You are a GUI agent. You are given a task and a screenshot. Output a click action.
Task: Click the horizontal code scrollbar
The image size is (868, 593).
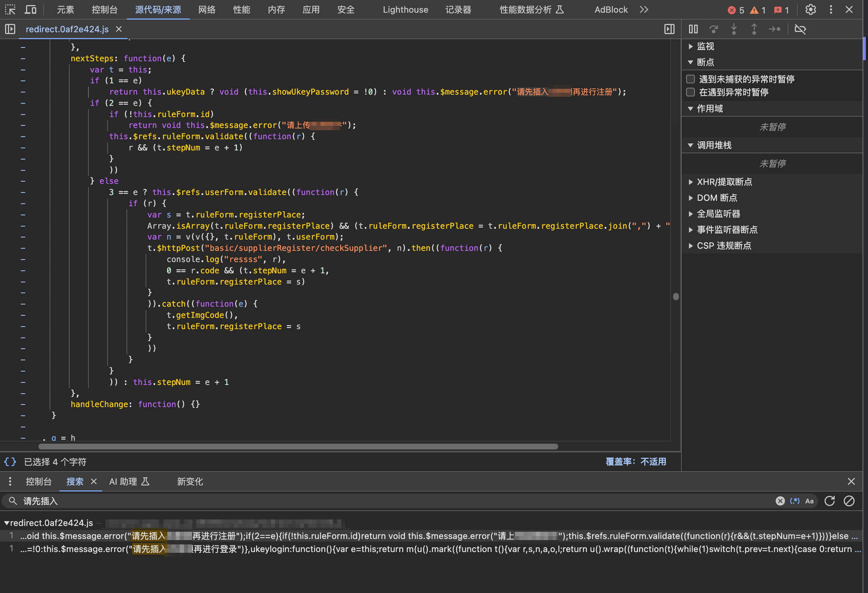coord(298,447)
